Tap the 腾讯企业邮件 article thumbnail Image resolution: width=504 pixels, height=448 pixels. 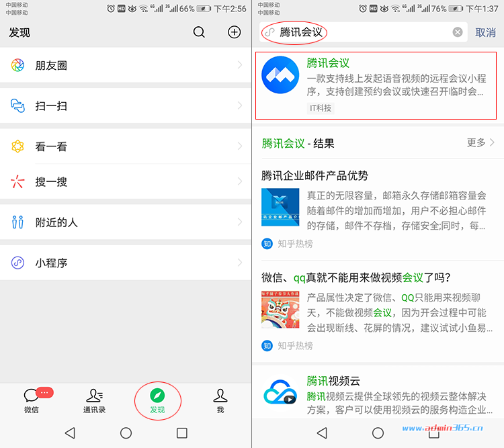280,208
